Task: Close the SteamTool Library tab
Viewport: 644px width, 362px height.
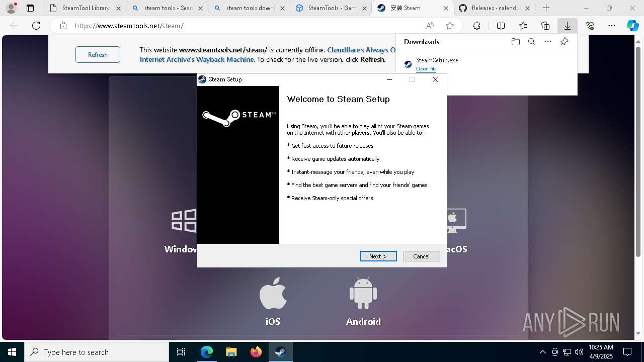Action: click(118, 8)
